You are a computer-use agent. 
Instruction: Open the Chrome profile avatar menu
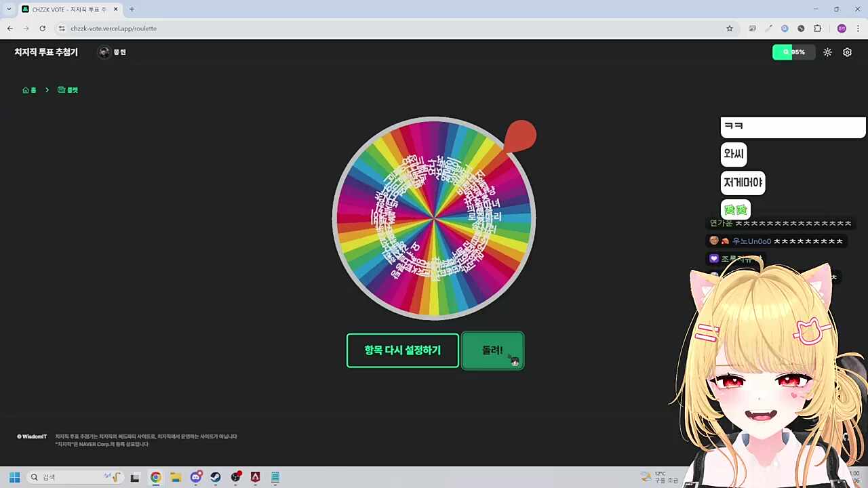(x=842, y=28)
